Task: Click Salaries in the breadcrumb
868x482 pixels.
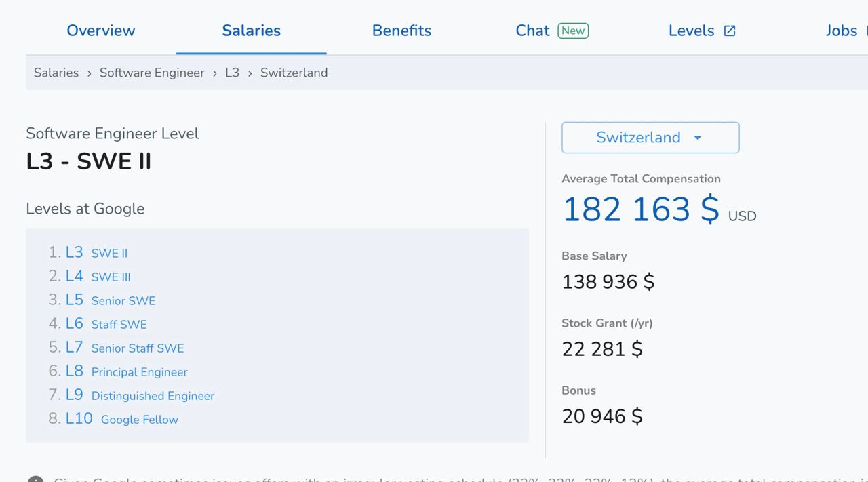Action: click(56, 73)
